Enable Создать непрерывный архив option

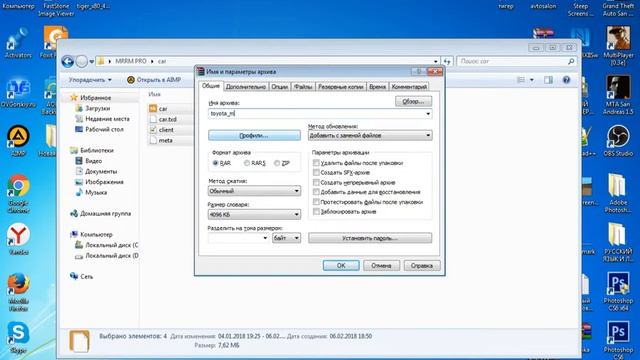[x=316, y=182]
